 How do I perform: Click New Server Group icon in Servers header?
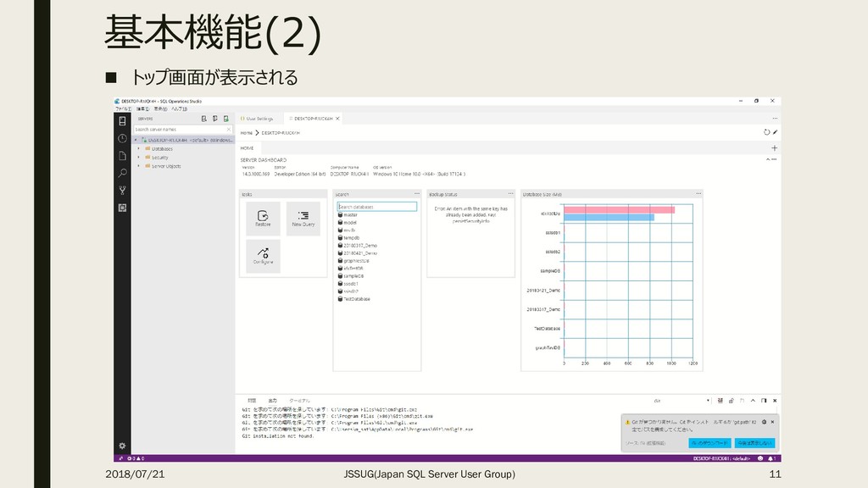(214, 119)
